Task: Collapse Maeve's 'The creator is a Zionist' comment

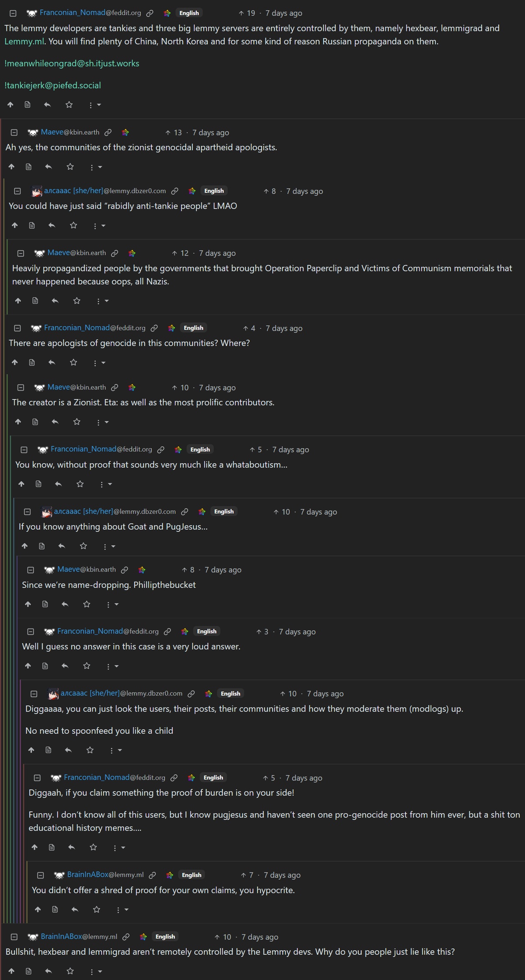Action: pyautogui.click(x=21, y=387)
